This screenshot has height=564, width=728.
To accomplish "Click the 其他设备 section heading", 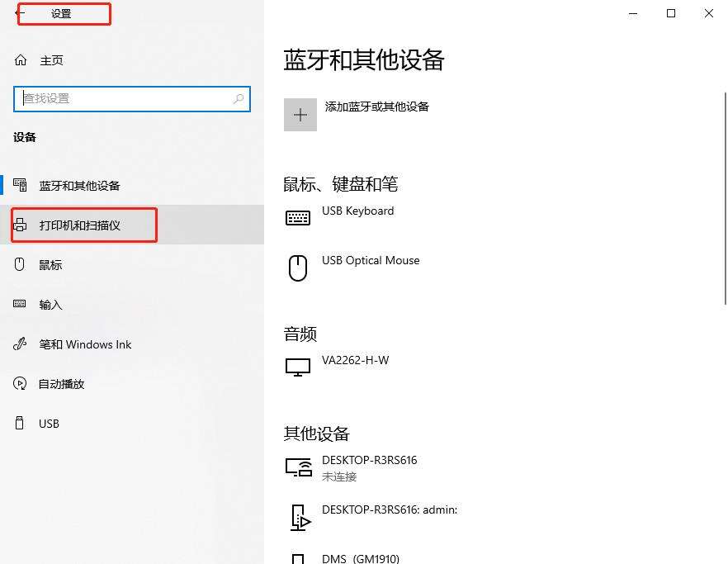I will pos(317,434).
